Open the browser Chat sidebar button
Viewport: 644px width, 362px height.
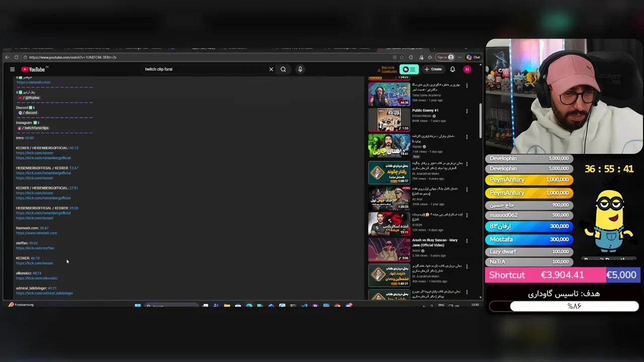(473, 57)
